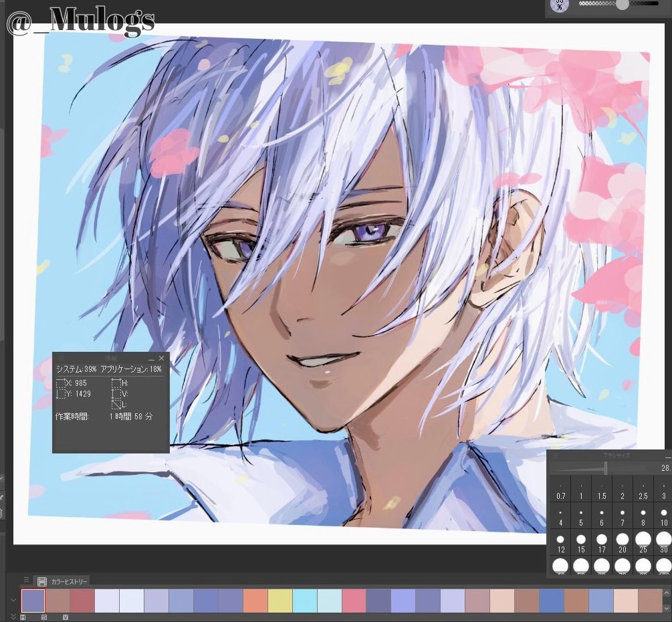Click the 作業時間 label
The image size is (672, 622).
(x=72, y=416)
